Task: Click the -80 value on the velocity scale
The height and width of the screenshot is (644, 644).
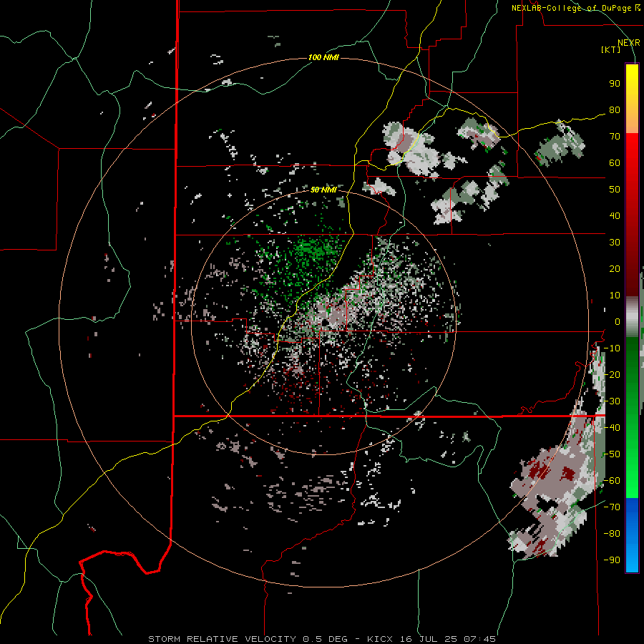Action: (x=612, y=534)
